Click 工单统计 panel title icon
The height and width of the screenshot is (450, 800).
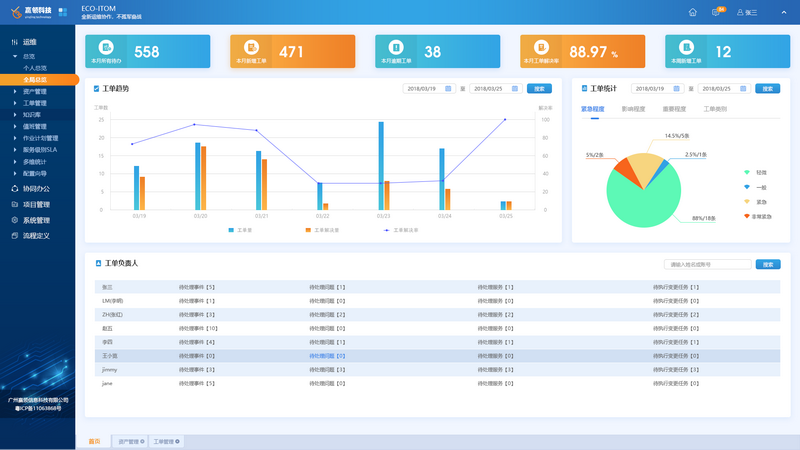[x=584, y=88]
